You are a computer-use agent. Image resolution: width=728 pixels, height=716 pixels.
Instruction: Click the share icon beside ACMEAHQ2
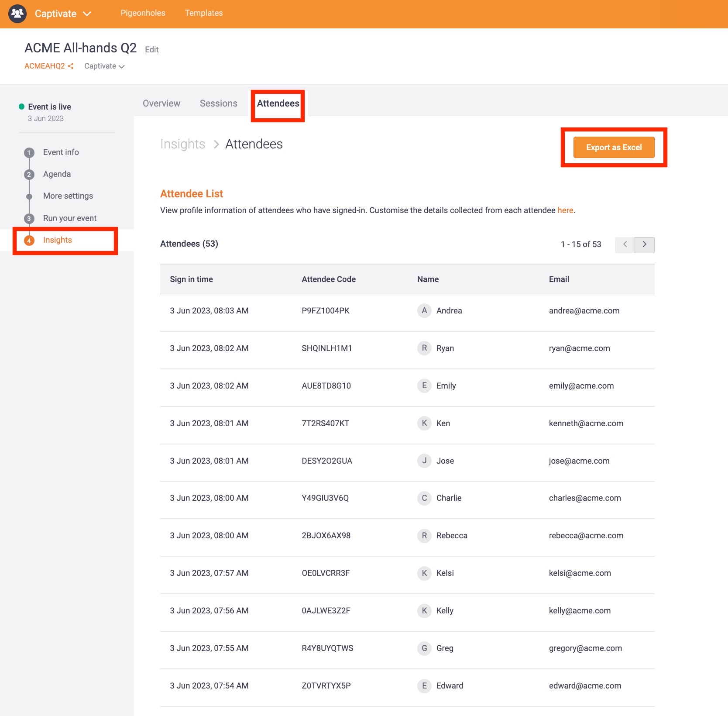coord(71,66)
